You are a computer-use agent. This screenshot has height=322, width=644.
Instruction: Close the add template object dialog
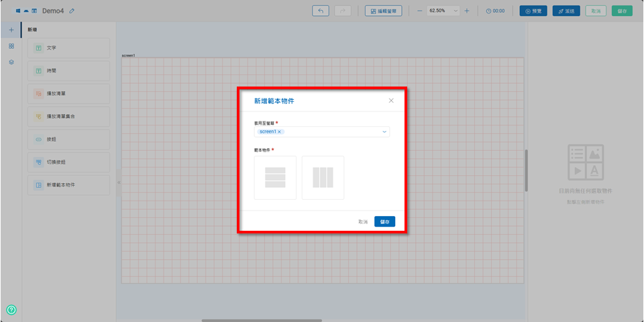tap(391, 101)
